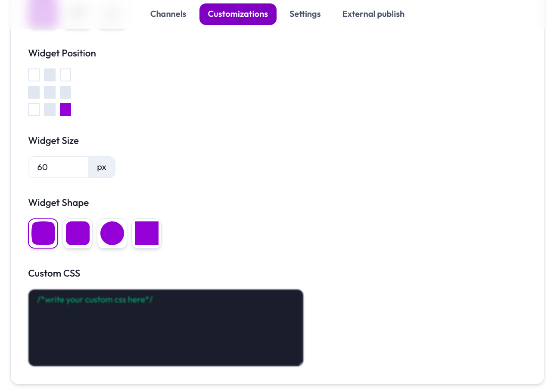Choose the bottom-center position cell
The height and width of the screenshot is (392, 554).
pyautogui.click(x=50, y=109)
